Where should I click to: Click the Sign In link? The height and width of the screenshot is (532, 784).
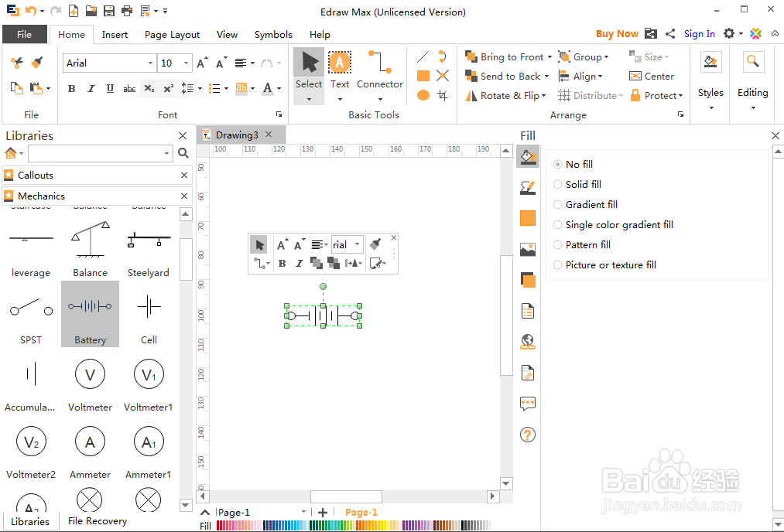699,34
